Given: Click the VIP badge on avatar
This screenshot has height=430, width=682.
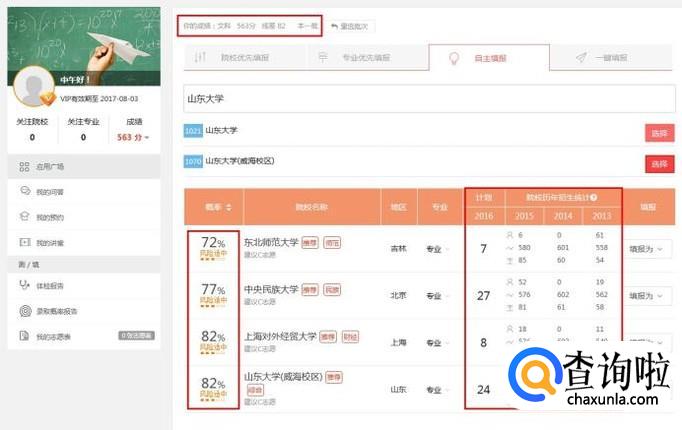Looking at the screenshot, I should point(47,99).
